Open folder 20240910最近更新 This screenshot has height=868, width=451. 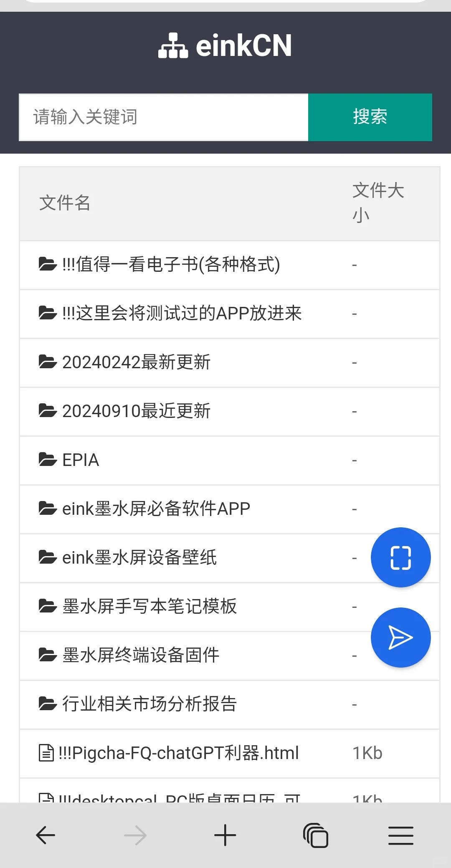[x=136, y=411]
